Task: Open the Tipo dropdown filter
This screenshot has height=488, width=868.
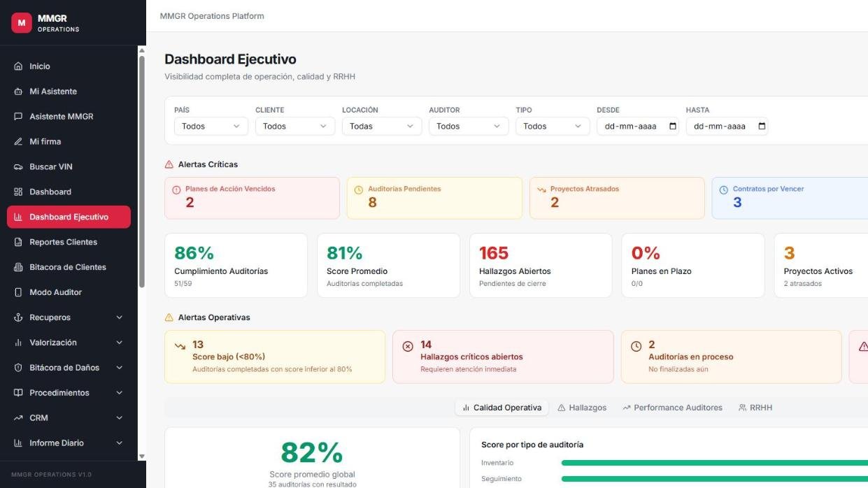Action: tap(553, 127)
